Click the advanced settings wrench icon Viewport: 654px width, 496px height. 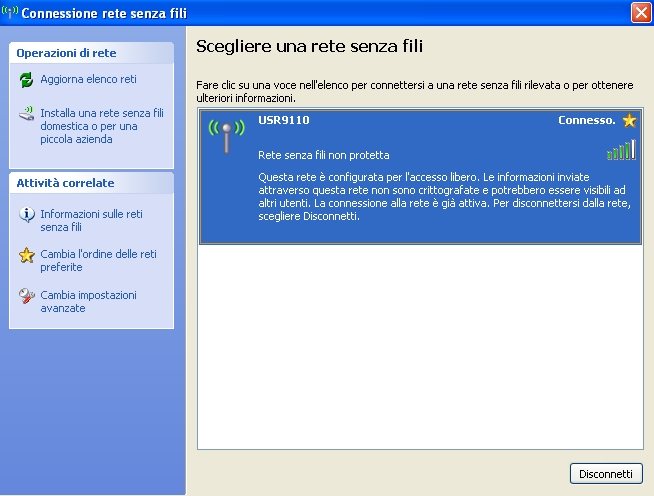point(27,296)
